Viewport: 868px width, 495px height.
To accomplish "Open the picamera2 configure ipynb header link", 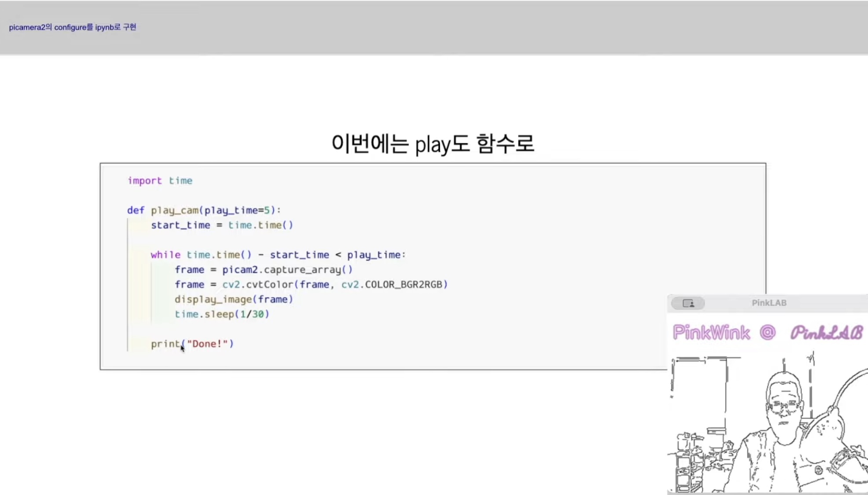I will [x=73, y=27].
